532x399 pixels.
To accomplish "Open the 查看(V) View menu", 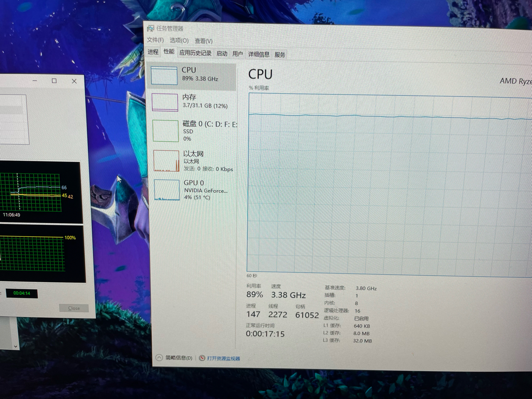I will pos(203,41).
